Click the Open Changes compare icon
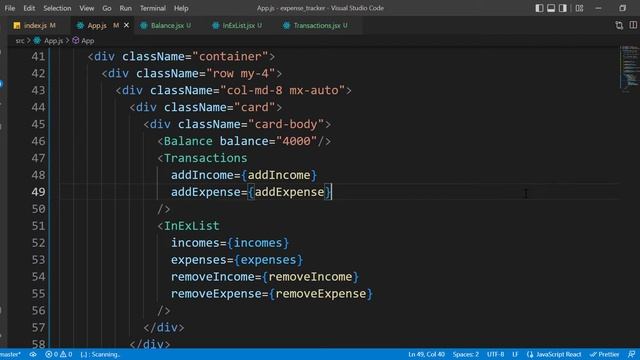Image resolution: width=640 pixels, height=360 pixels. click(x=619, y=25)
